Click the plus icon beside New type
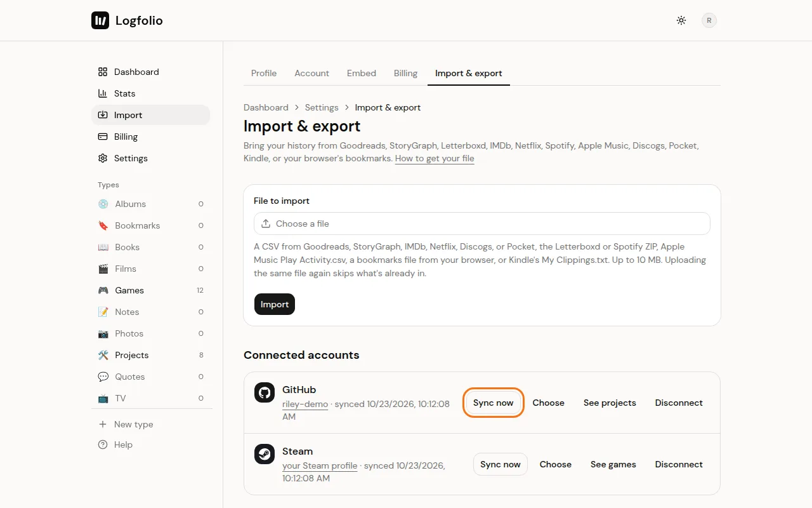Image resolution: width=812 pixels, height=508 pixels. (x=103, y=424)
